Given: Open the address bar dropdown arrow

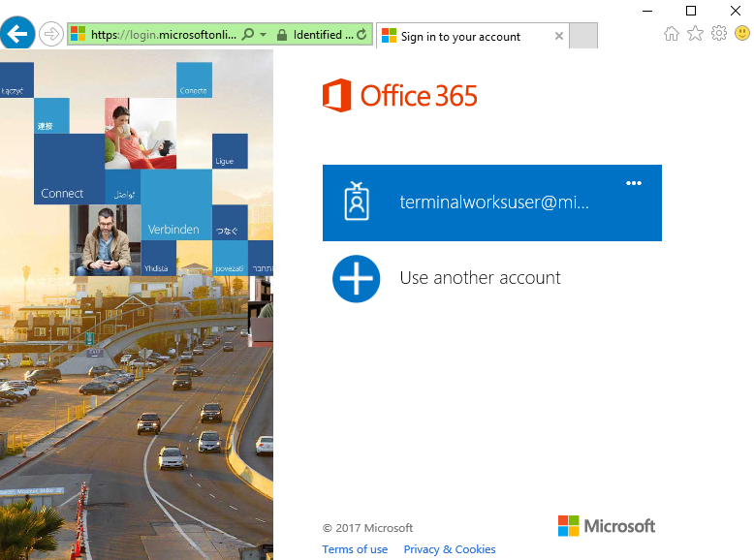Looking at the screenshot, I should click(263, 35).
